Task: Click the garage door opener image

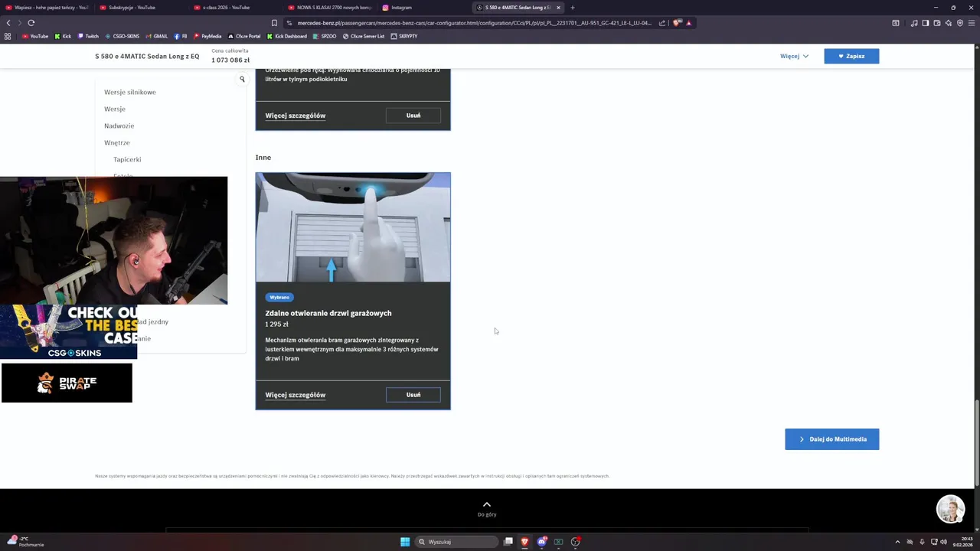Action: [x=353, y=227]
